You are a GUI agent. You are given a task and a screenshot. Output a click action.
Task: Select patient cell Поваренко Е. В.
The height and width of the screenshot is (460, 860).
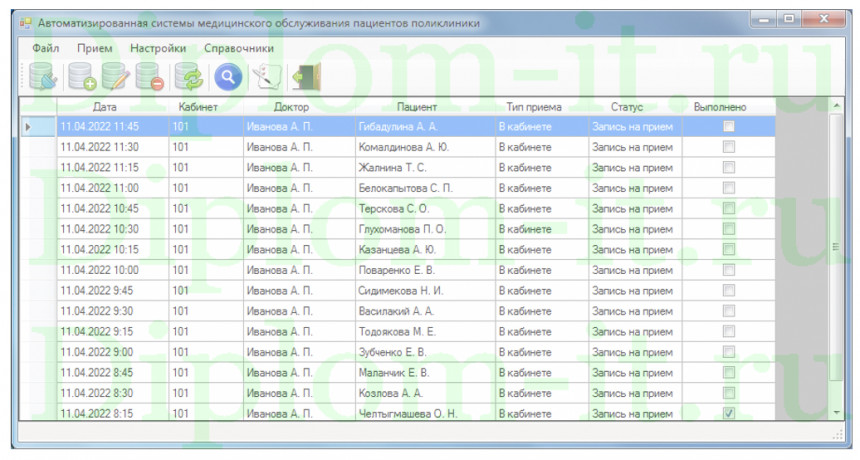tap(425, 270)
